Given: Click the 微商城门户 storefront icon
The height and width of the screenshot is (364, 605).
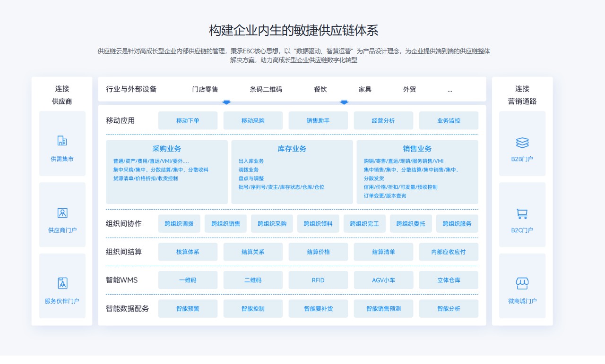Looking at the screenshot, I should coord(522,284).
